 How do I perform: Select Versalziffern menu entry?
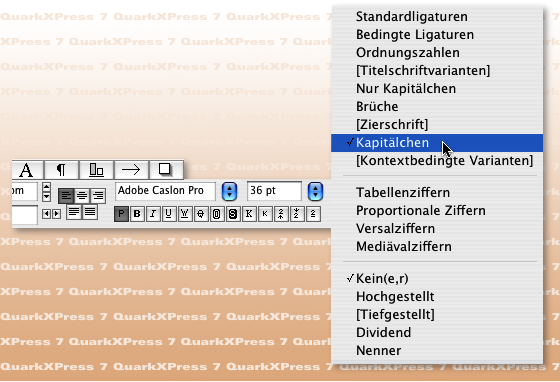coord(437,228)
